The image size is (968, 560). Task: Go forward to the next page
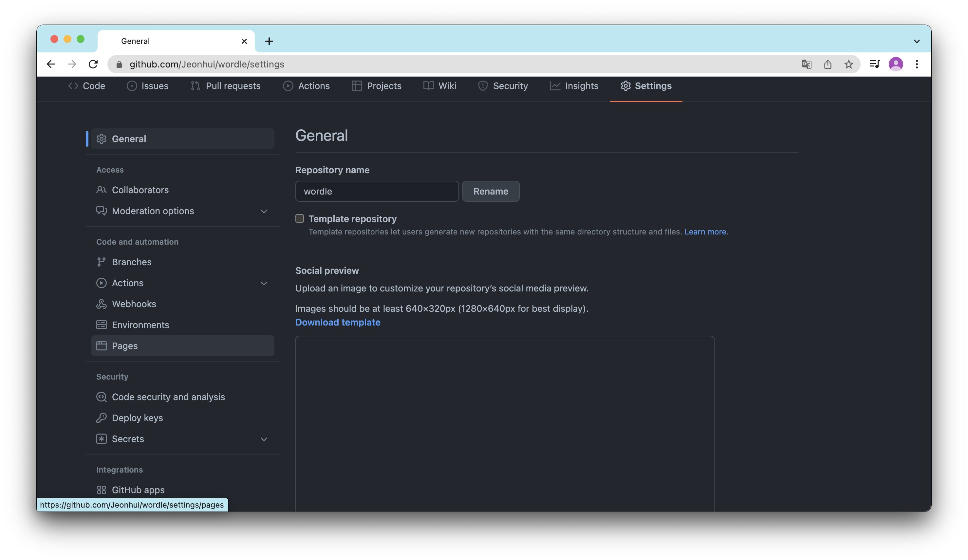(72, 64)
